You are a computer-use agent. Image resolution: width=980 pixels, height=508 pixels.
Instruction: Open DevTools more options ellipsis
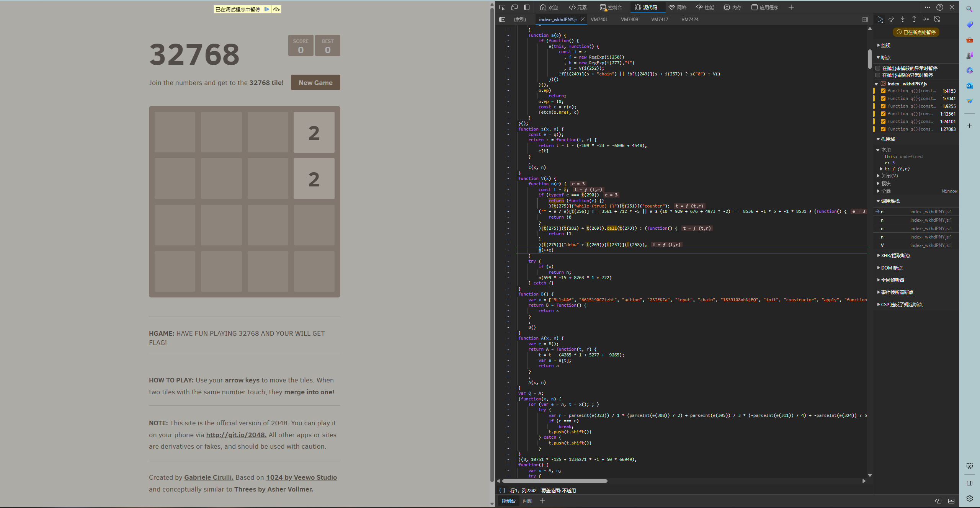tap(927, 7)
